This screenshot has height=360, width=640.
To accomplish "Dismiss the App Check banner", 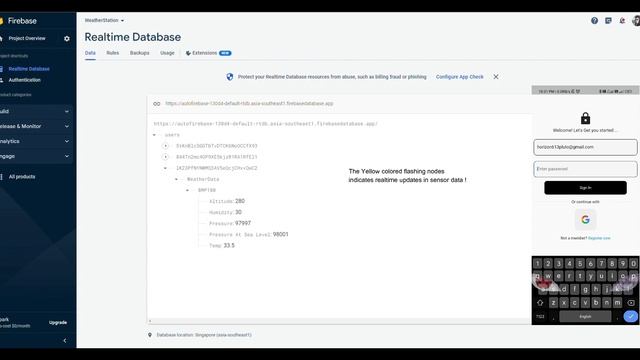I will click(x=496, y=77).
